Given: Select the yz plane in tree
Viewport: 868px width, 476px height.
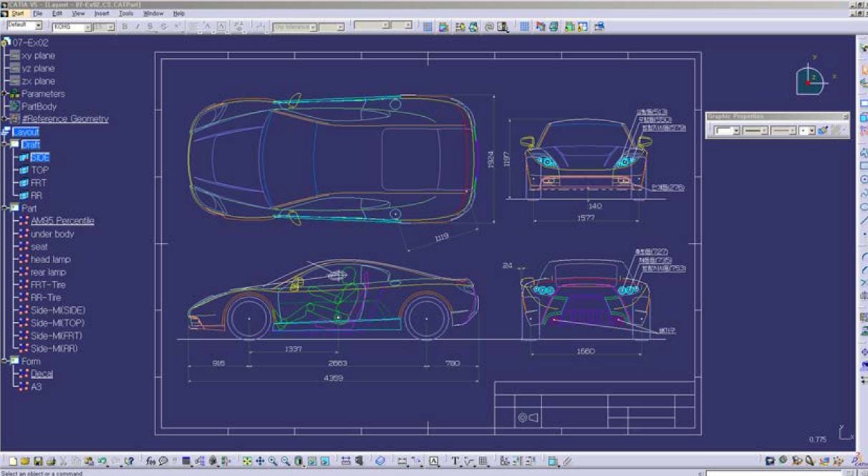Looking at the screenshot, I should (38, 68).
